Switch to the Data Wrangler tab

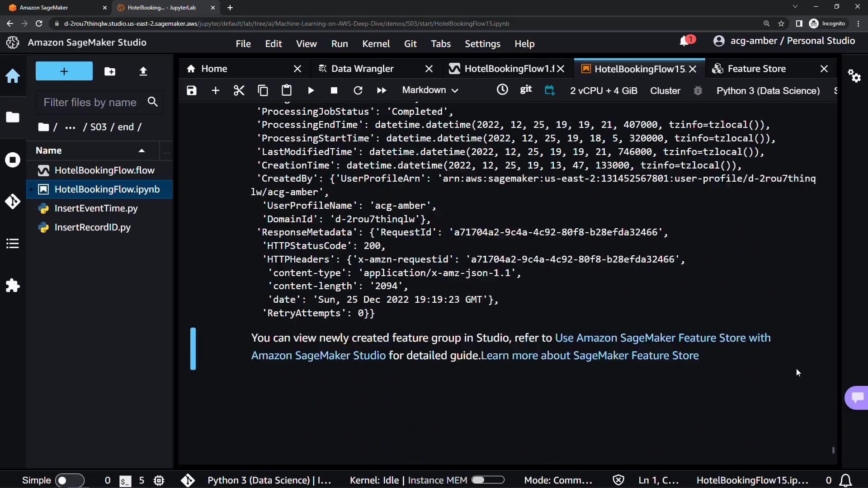point(362,69)
